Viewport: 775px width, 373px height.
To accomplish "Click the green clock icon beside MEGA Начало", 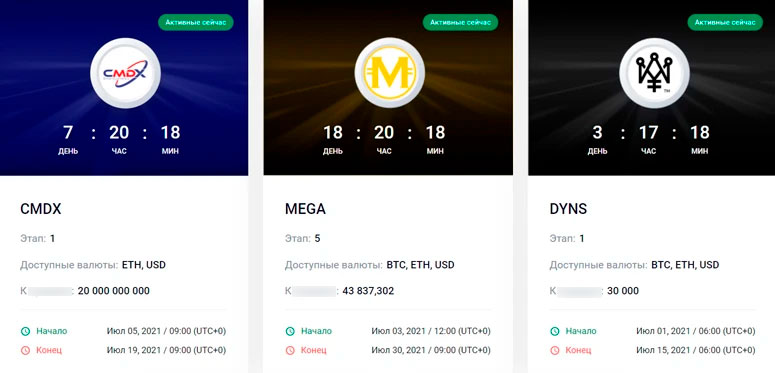I will click(x=290, y=331).
